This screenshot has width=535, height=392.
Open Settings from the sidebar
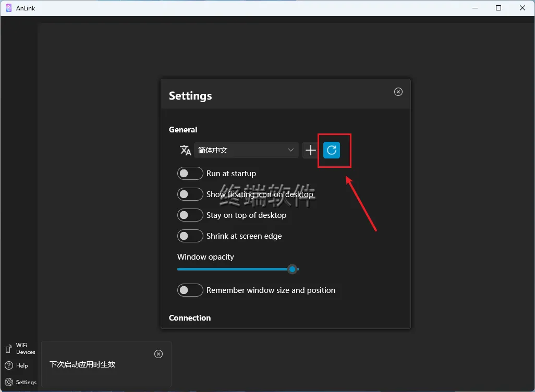(20, 382)
